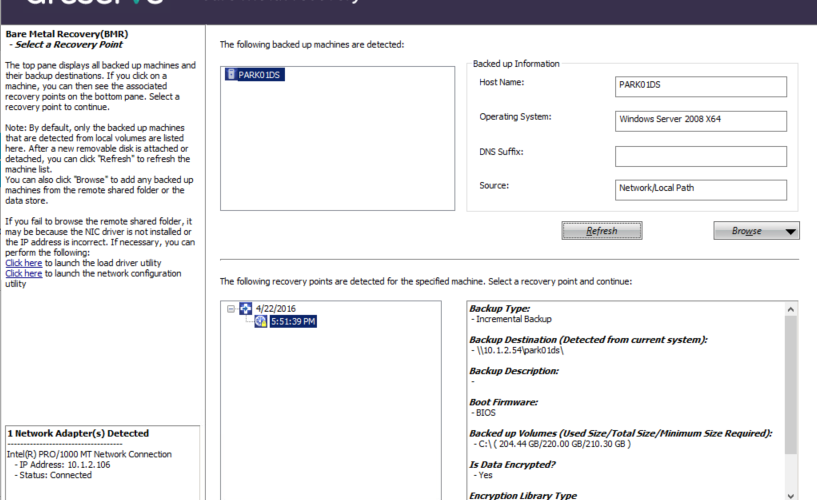
Task: Click the "Operating System:" label
Action: 515,117
